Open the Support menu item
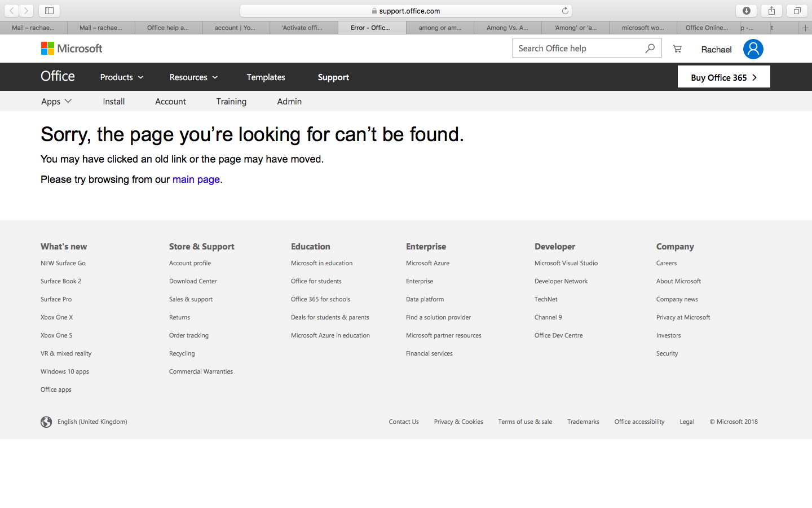The image size is (812, 508). [x=333, y=77]
